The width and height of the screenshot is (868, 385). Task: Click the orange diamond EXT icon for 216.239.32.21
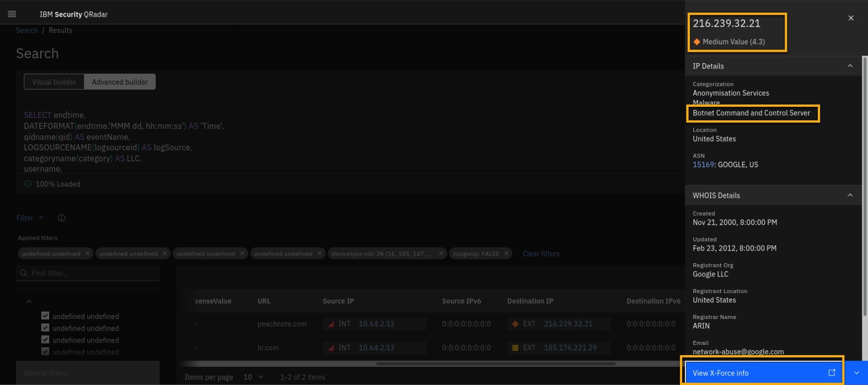(x=515, y=324)
